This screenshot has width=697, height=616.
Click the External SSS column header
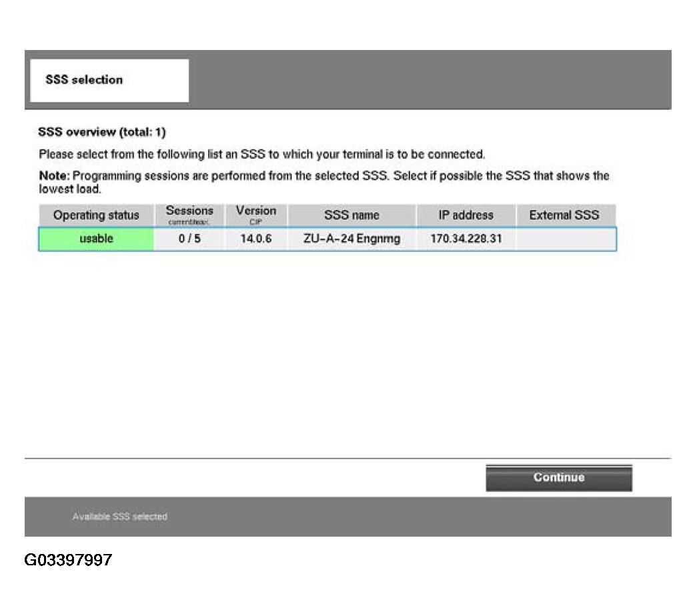tap(564, 215)
